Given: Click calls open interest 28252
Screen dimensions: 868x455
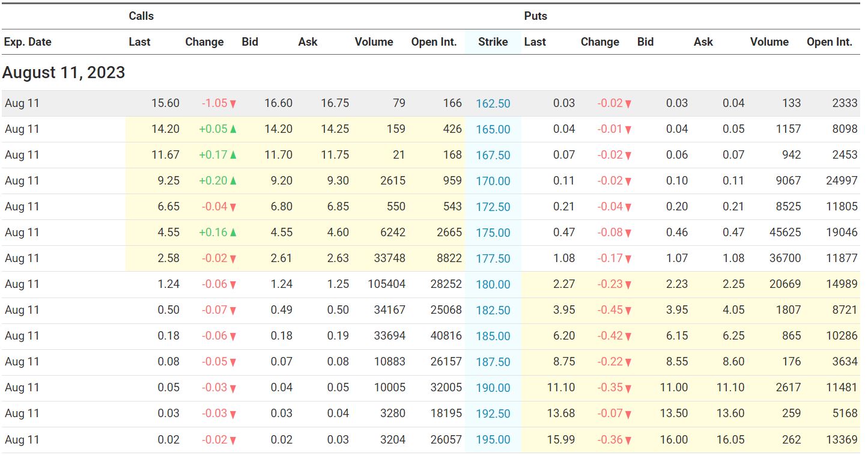Looking at the screenshot, I should [446, 284].
